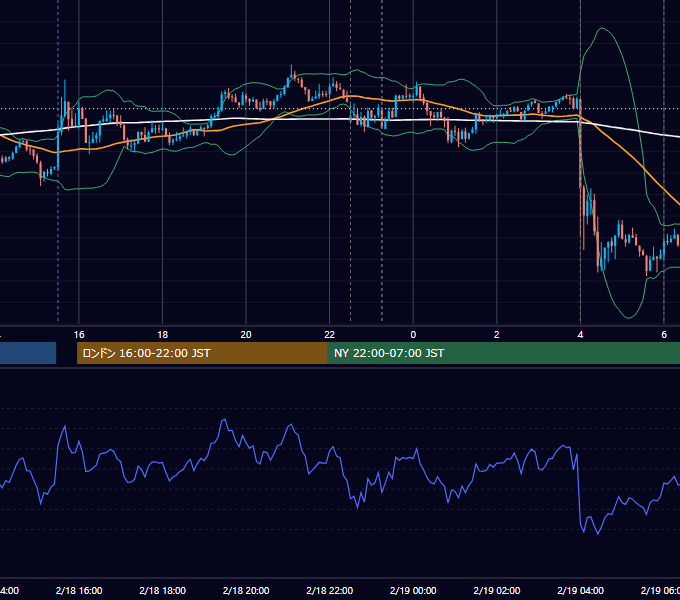Click hour label 18 on the price chart axis
This screenshot has width=680, height=600.
(x=163, y=335)
